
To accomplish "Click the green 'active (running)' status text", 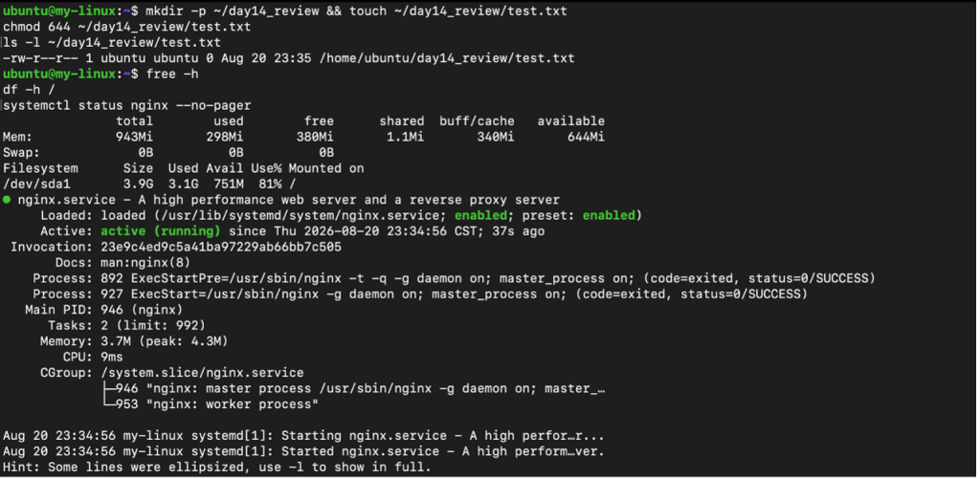I will coord(161,231).
